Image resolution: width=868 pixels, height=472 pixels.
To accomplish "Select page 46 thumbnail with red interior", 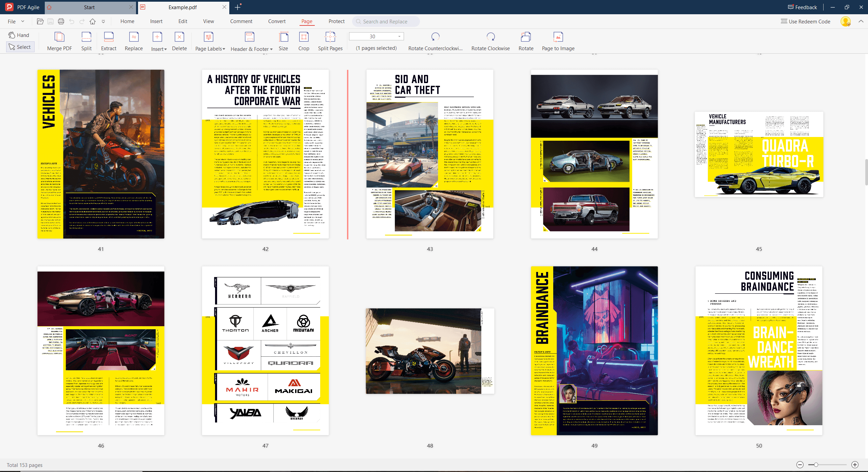I will tap(101, 351).
